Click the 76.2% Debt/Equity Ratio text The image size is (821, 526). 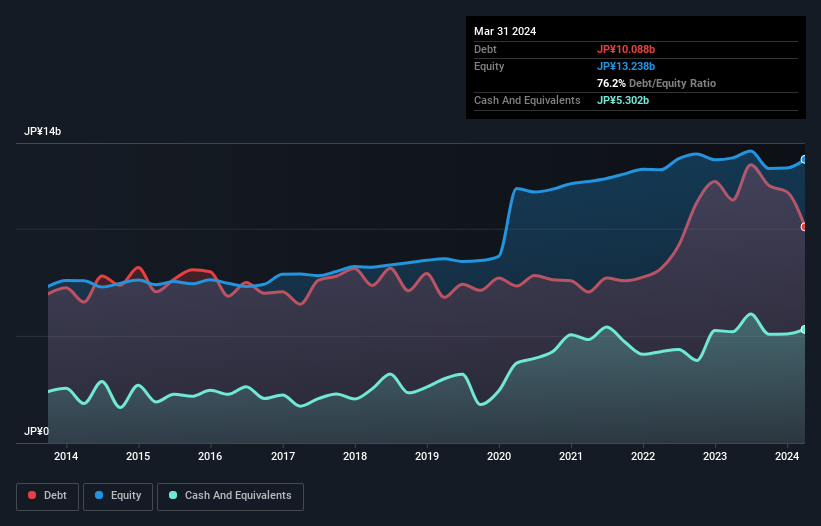[656, 83]
